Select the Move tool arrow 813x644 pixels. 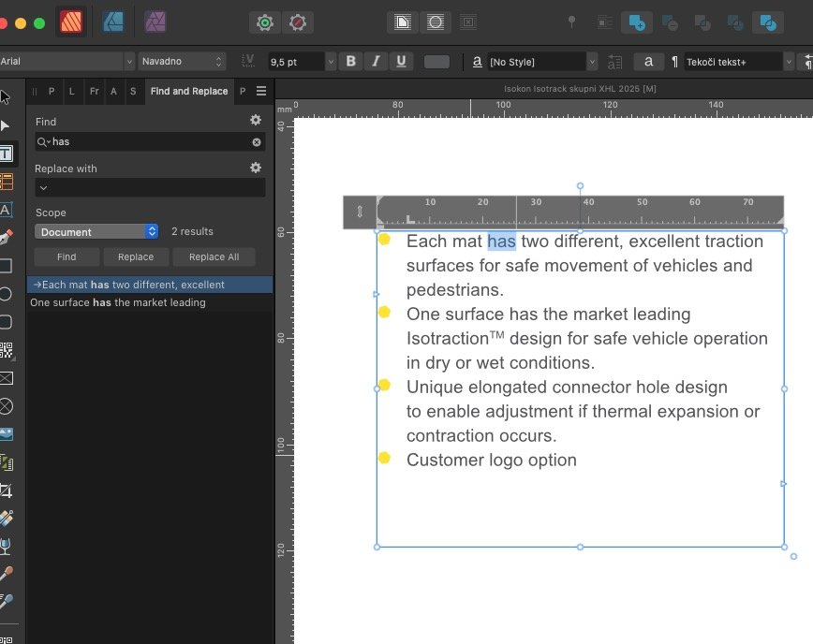click(x=6, y=97)
